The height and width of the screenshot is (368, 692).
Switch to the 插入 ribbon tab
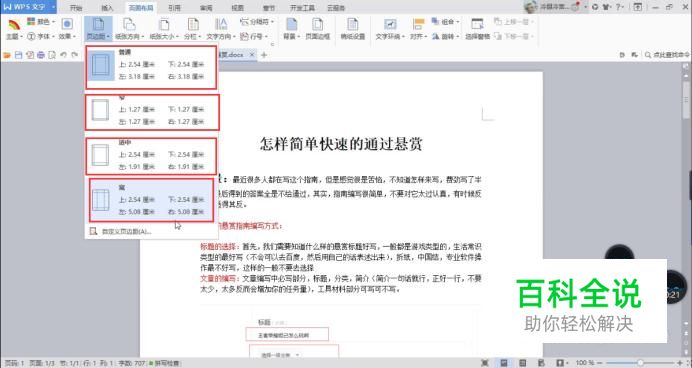(x=107, y=8)
